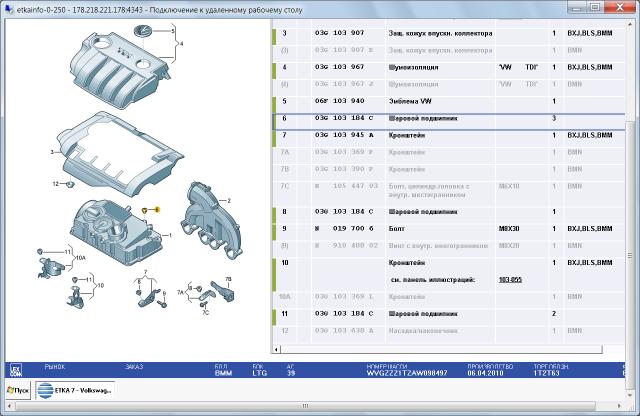Minimize the remote desktop window

click(x=577, y=7)
